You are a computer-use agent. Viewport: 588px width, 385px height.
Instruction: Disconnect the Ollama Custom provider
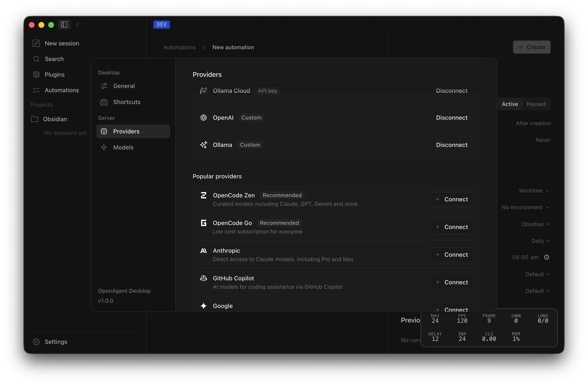pyautogui.click(x=452, y=145)
